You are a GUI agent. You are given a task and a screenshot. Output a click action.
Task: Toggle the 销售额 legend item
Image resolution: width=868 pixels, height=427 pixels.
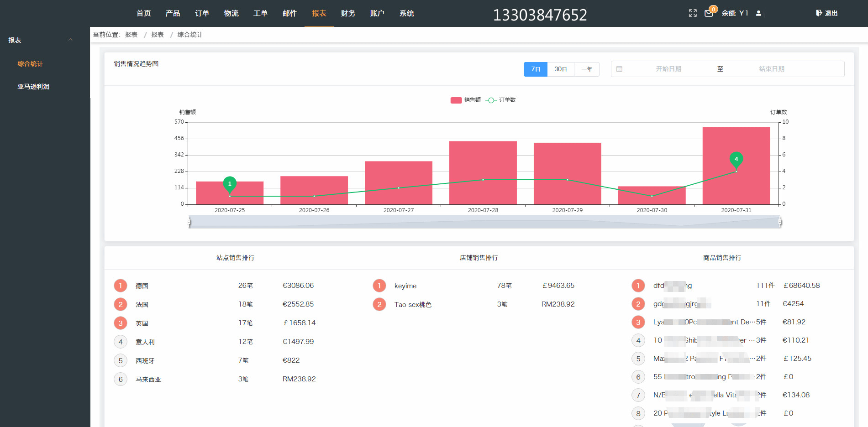point(465,99)
